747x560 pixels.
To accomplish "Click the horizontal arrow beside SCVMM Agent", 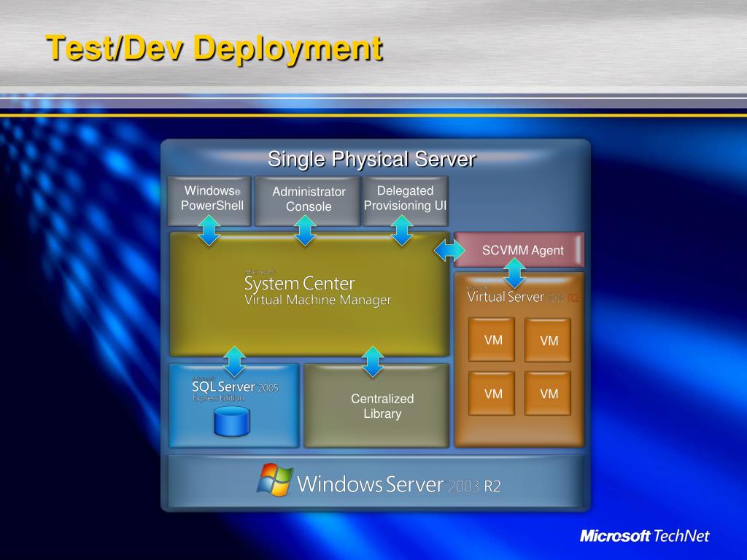I will (449, 250).
